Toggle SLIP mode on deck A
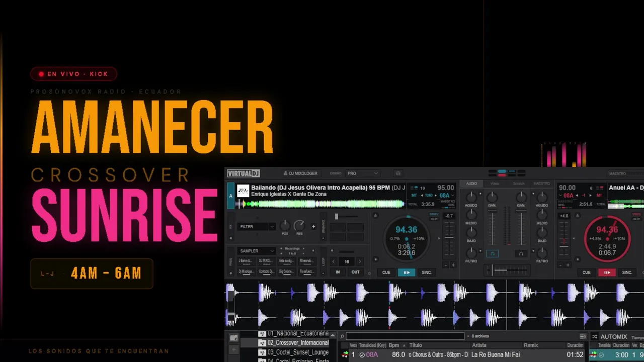The image size is (644, 362). tap(434, 219)
